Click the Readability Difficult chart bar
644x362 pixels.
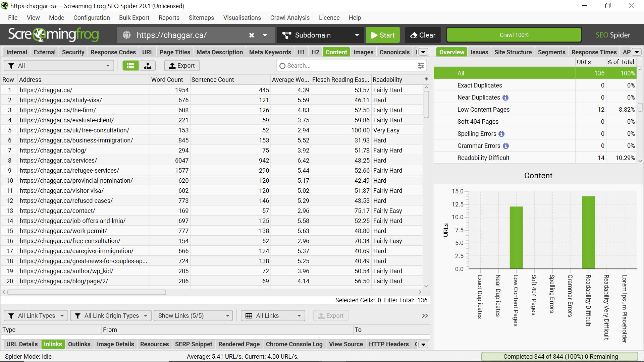click(588, 232)
